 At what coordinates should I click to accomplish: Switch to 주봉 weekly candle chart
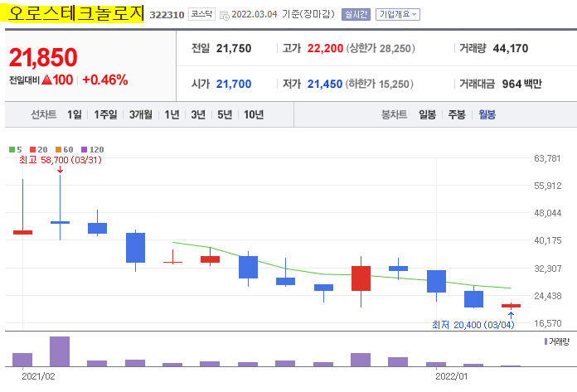tap(457, 114)
